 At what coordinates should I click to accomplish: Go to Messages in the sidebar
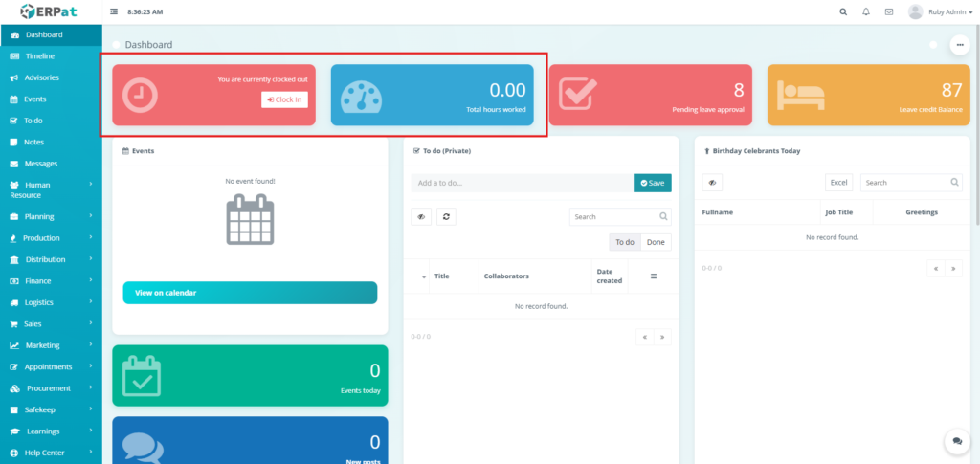click(40, 164)
